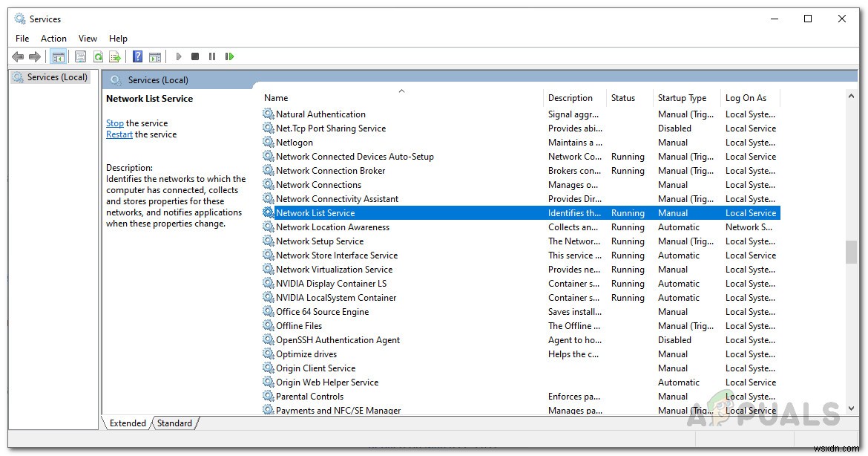Sort by the Name column header
This screenshot has width=868, height=456.
275,97
